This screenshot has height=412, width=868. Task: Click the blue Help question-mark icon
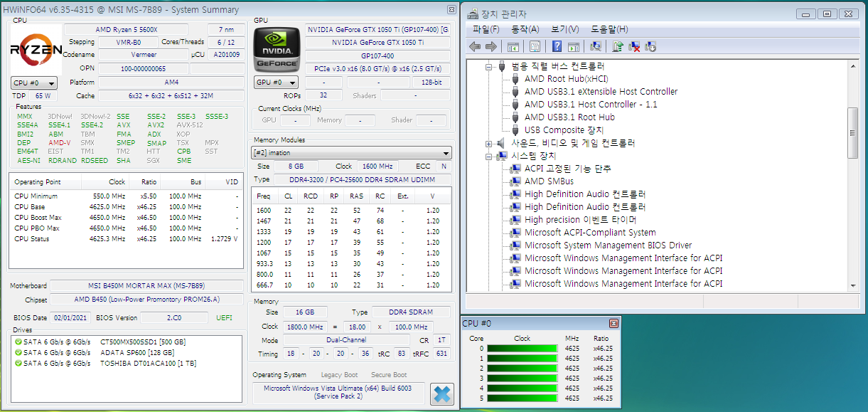pyautogui.click(x=557, y=47)
